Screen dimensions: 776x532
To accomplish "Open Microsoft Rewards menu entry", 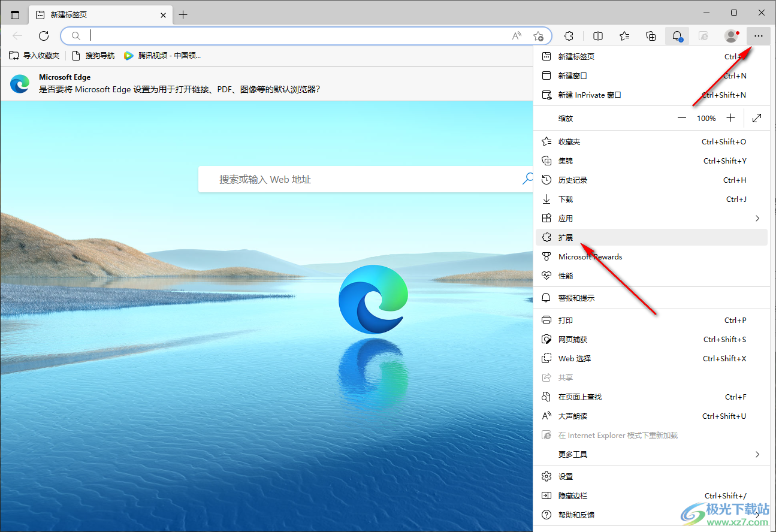I will [651, 256].
